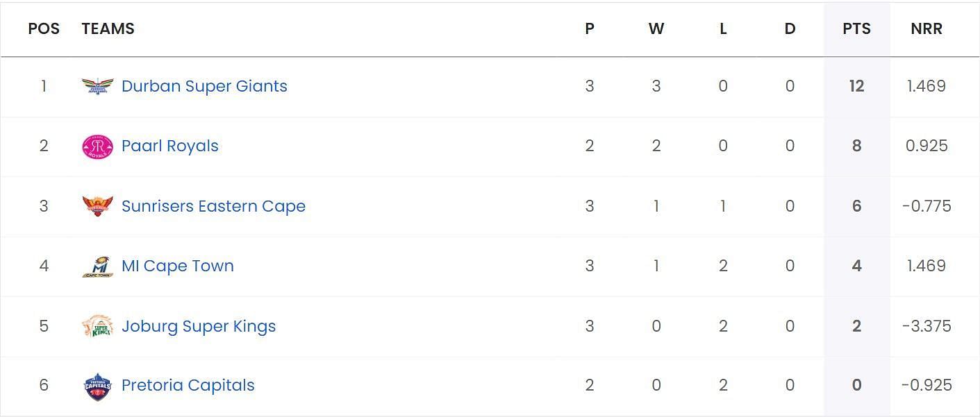Select the Sunrisers Eastern Cape logo icon
The image size is (980, 417).
tap(97, 206)
